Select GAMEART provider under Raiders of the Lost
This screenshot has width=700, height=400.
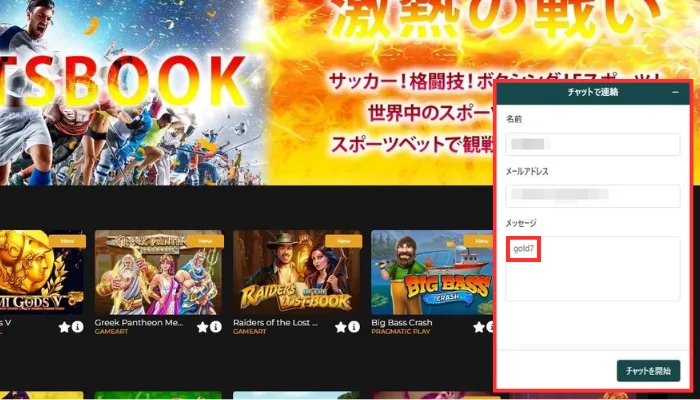(x=250, y=332)
